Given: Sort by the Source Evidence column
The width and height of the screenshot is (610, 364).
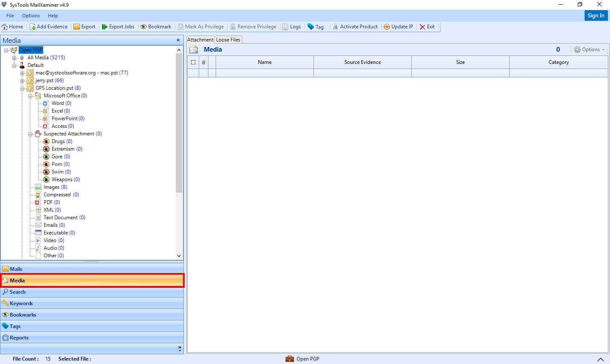Looking at the screenshot, I should pyautogui.click(x=363, y=62).
